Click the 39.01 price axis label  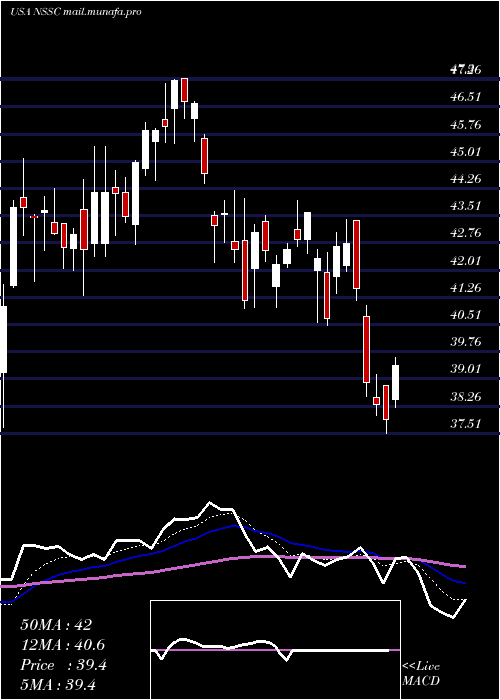click(x=466, y=369)
